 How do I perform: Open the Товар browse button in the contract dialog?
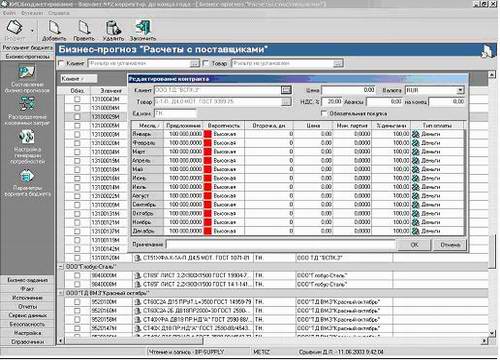click(286, 102)
